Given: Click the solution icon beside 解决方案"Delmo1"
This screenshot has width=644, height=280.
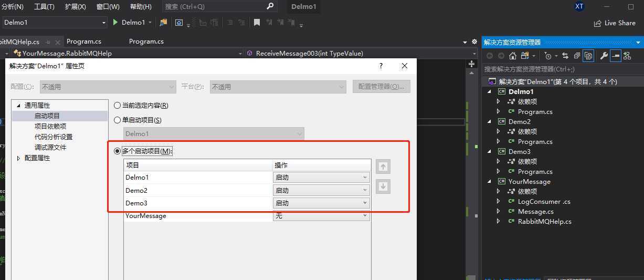Looking at the screenshot, I should click(x=492, y=81).
